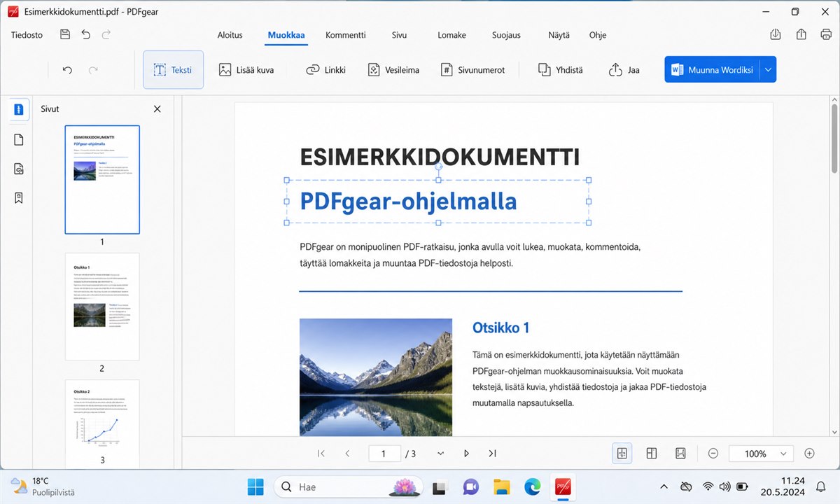Switch to the Lomake tab
840x504 pixels.
tap(451, 35)
